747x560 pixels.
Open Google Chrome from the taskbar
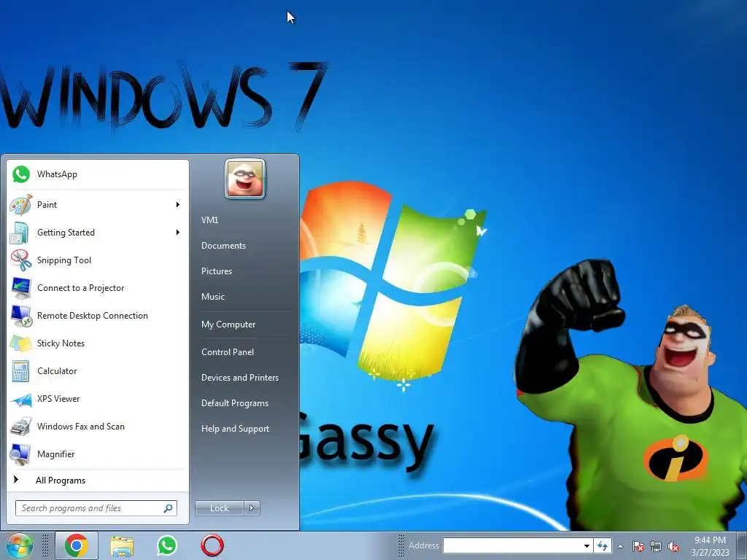coord(76,545)
